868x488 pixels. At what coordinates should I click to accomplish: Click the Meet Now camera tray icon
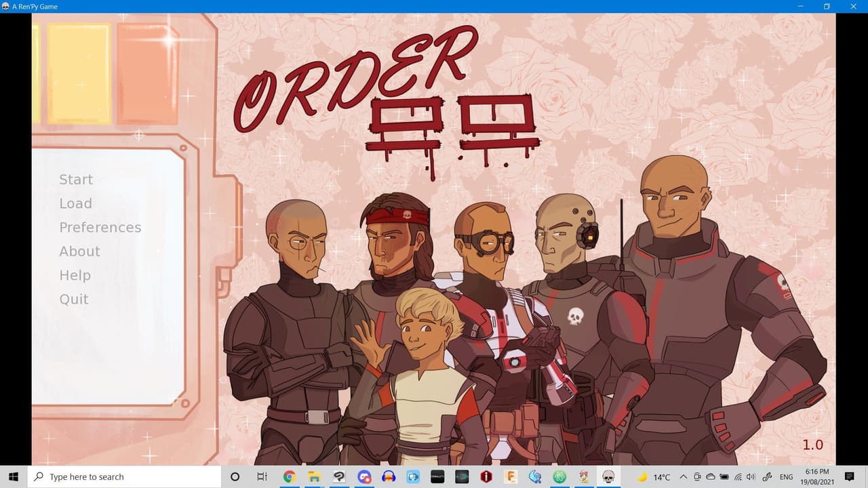pyautogui.click(x=697, y=477)
